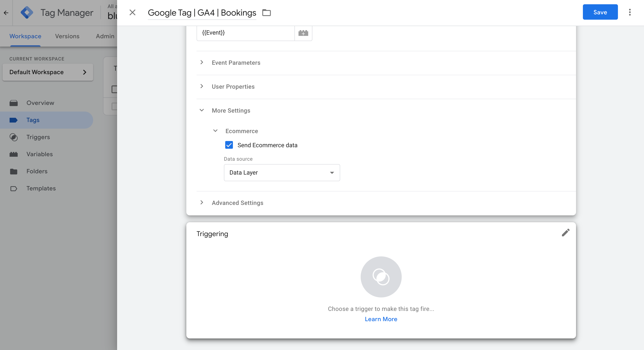Image resolution: width=644 pixels, height=350 pixels.
Task: Open Templates in the sidebar
Action: pos(47,188)
